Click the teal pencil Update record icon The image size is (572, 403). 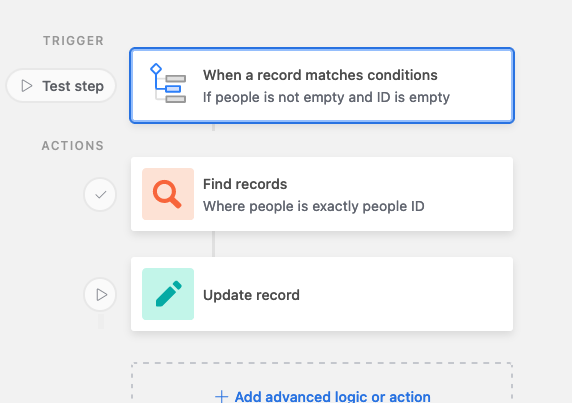[168, 294]
